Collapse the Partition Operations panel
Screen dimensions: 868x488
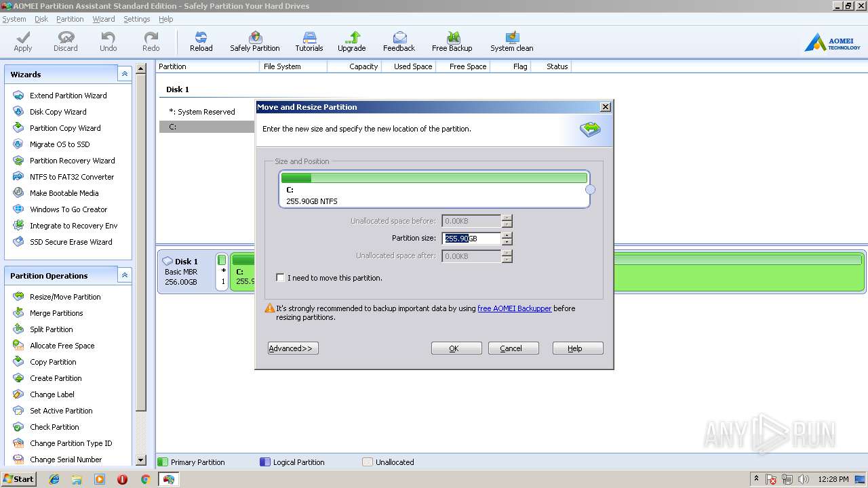point(124,275)
